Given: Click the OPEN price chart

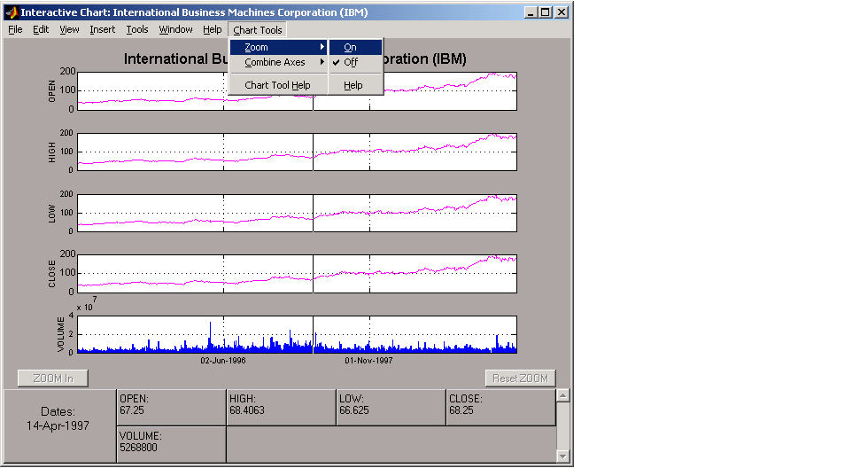Looking at the screenshot, I should pos(298,91).
